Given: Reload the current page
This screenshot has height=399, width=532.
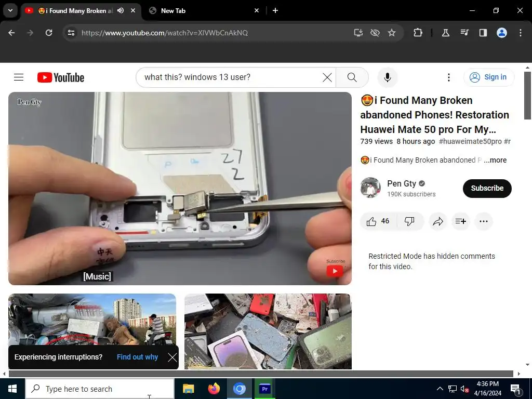Looking at the screenshot, I should point(49,33).
